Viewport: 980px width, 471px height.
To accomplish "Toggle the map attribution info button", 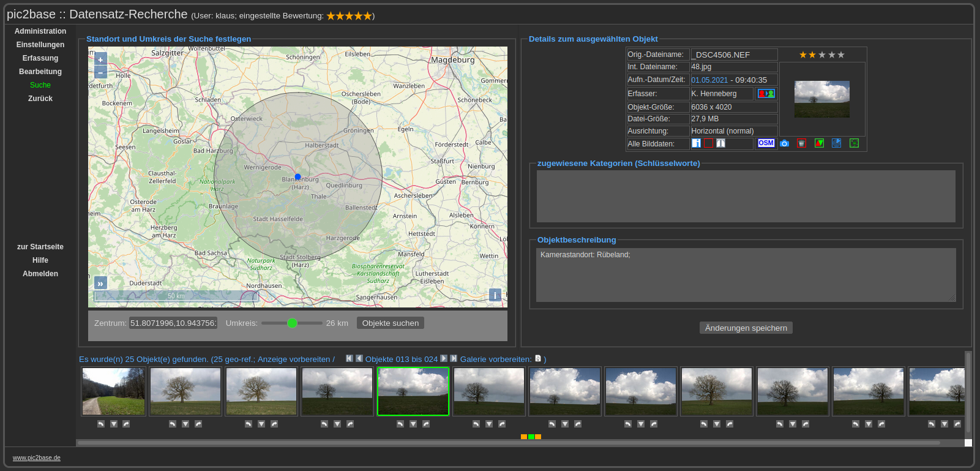I will (495, 295).
